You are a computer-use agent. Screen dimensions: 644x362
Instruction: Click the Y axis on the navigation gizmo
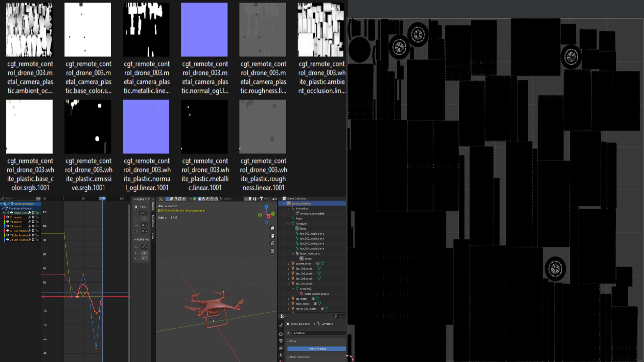[x=273, y=214]
